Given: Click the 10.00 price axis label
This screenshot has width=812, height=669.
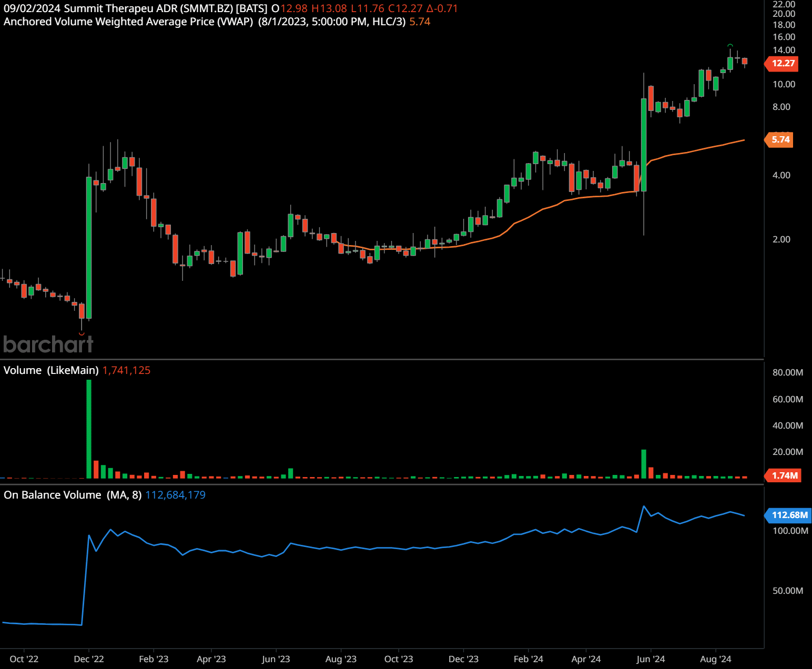Looking at the screenshot, I should (784, 84).
